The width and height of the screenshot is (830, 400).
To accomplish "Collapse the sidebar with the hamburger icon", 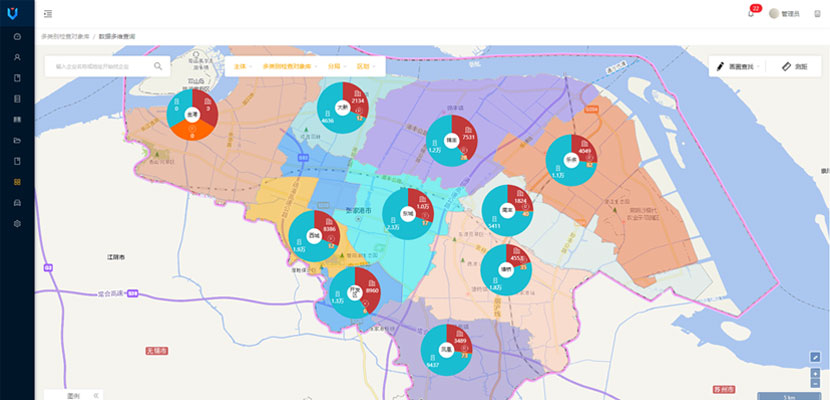I will [48, 13].
